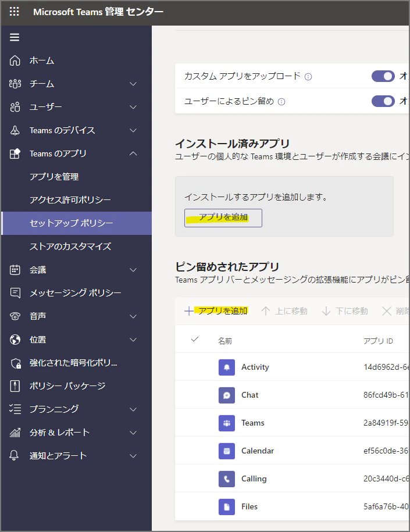Toggle カスタム アプリをアップロード switch
410x532 pixels.
click(x=383, y=76)
